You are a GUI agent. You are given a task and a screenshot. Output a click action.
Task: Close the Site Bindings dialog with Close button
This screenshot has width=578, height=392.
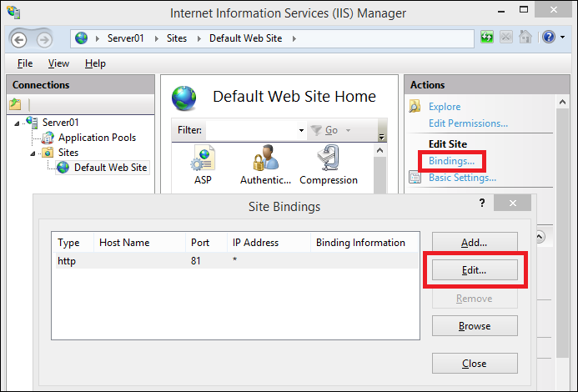475,364
